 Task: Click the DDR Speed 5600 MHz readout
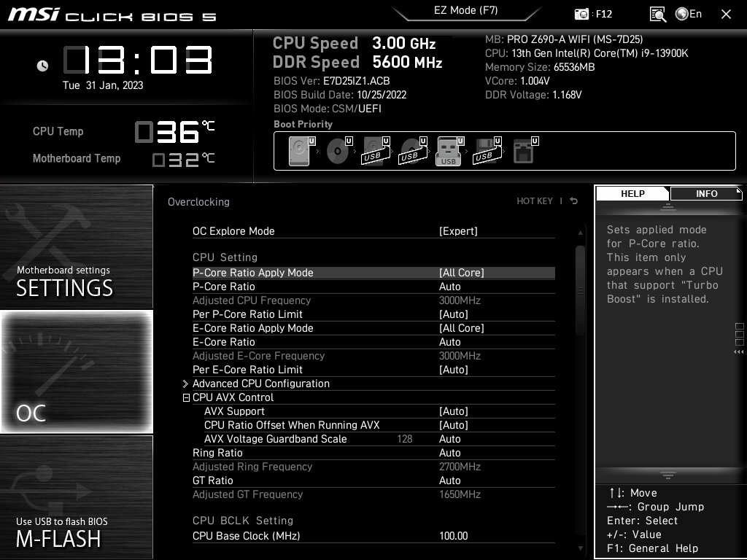pyautogui.click(x=357, y=62)
